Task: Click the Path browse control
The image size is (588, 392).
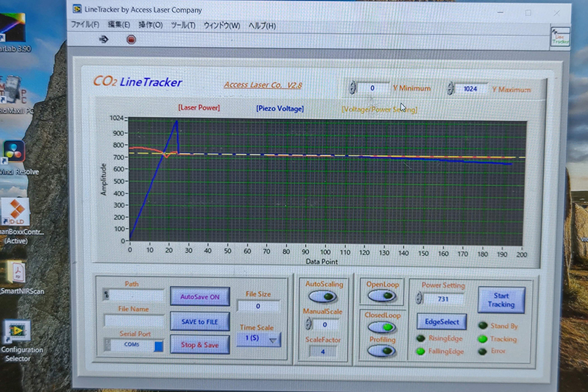Action: pyautogui.click(x=107, y=295)
